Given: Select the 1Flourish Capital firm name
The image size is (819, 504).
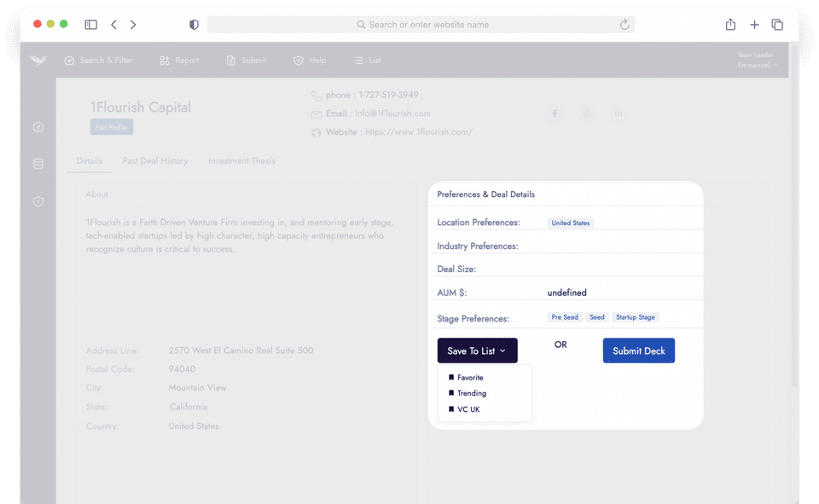Looking at the screenshot, I should click(x=141, y=107).
